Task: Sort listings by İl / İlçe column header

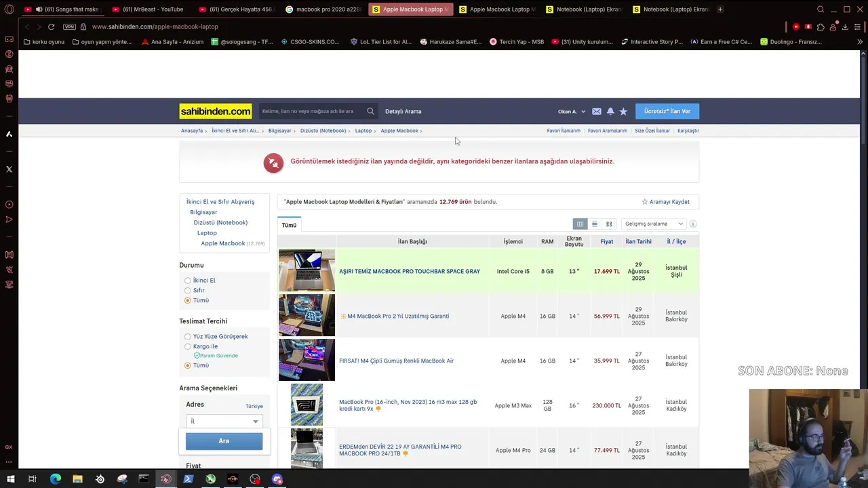Action: coord(676,241)
